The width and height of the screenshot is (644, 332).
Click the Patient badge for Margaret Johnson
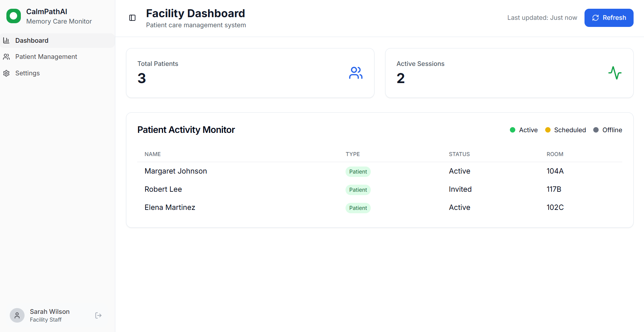(358, 172)
